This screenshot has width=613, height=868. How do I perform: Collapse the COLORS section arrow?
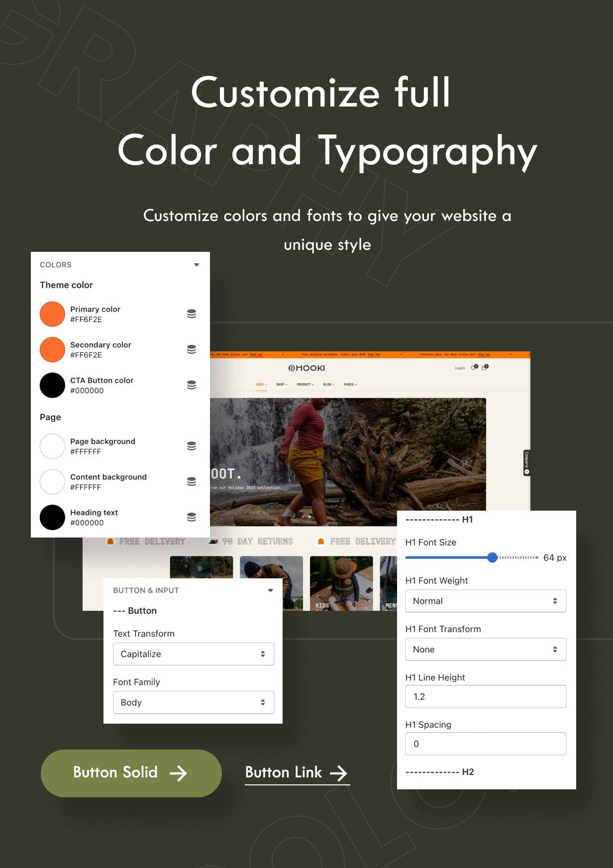(x=197, y=265)
